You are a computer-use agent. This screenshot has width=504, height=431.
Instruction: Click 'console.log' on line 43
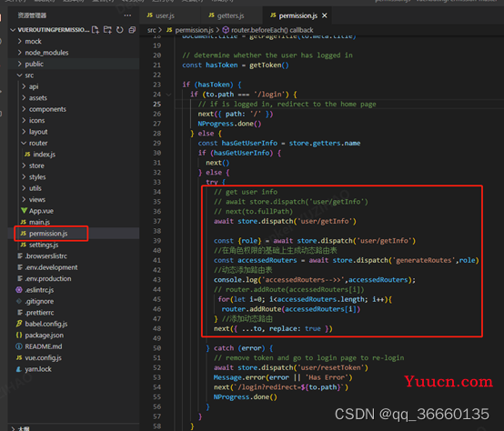236,280
